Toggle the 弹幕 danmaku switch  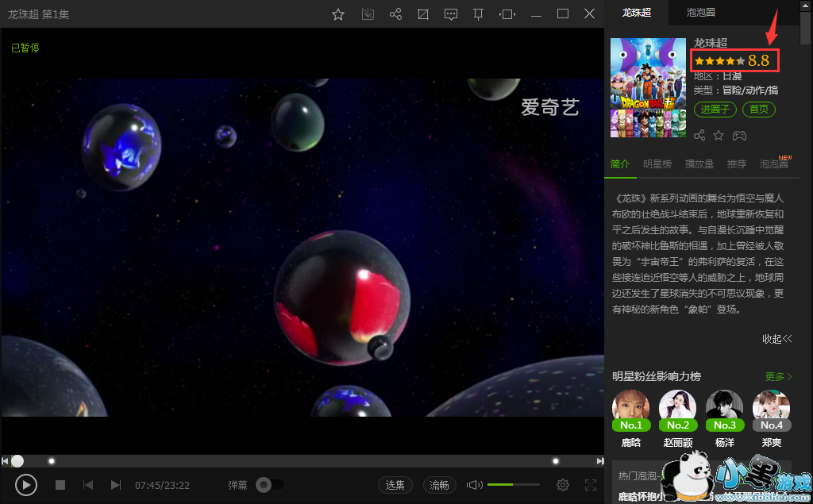click(269, 485)
